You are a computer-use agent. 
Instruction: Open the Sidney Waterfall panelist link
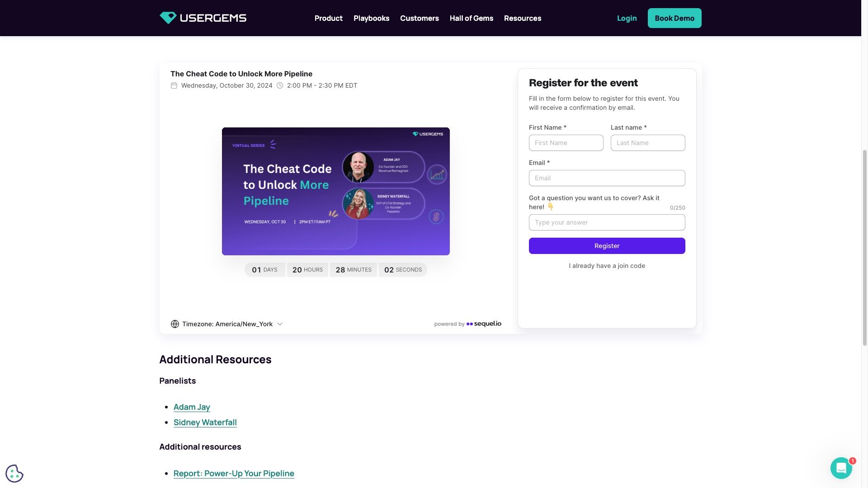click(x=205, y=422)
